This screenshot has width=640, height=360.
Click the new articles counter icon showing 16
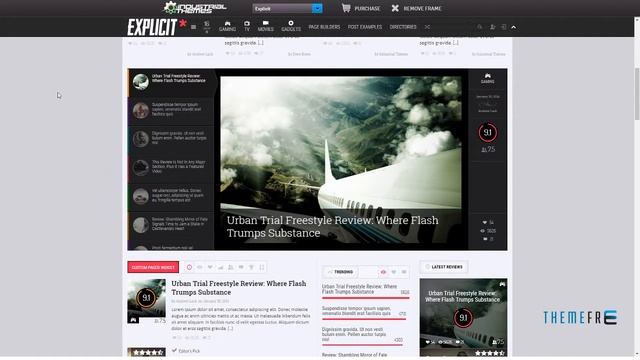207,27
